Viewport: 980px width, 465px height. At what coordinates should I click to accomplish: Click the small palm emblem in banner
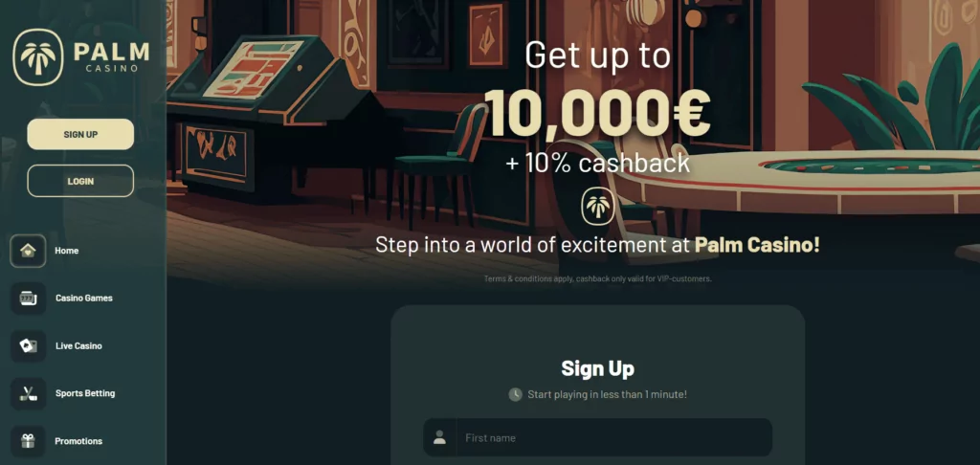(597, 207)
